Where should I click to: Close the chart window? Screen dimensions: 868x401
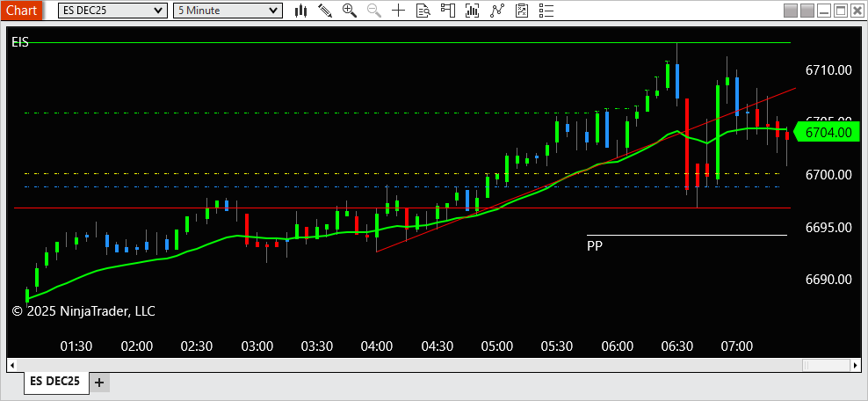click(857, 10)
